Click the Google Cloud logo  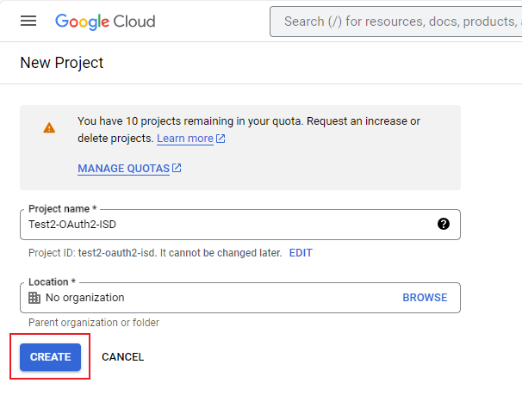pyautogui.click(x=105, y=21)
